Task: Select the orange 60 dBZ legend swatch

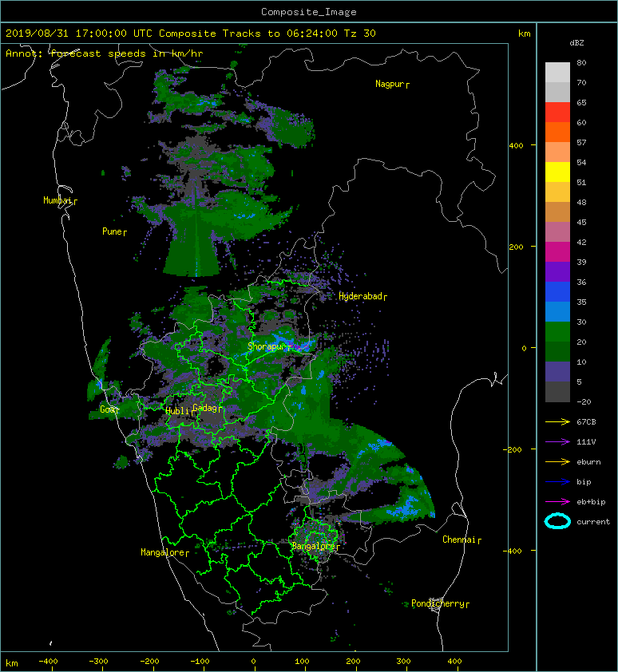Action: click(x=557, y=132)
